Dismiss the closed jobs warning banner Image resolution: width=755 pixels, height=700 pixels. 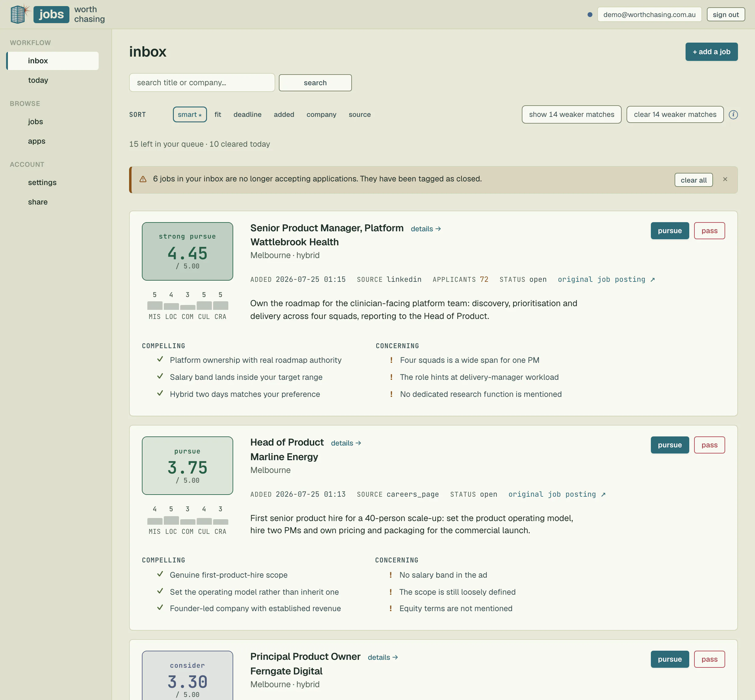click(x=725, y=179)
